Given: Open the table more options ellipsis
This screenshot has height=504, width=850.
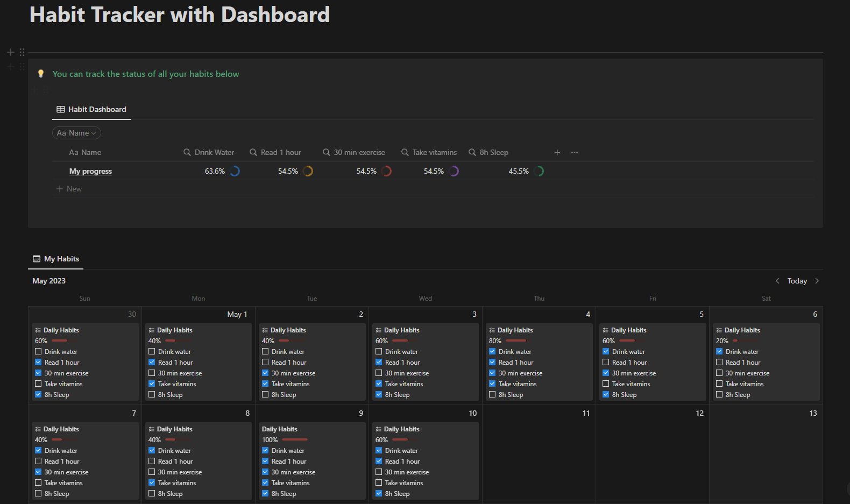Looking at the screenshot, I should click(x=575, y=152).
